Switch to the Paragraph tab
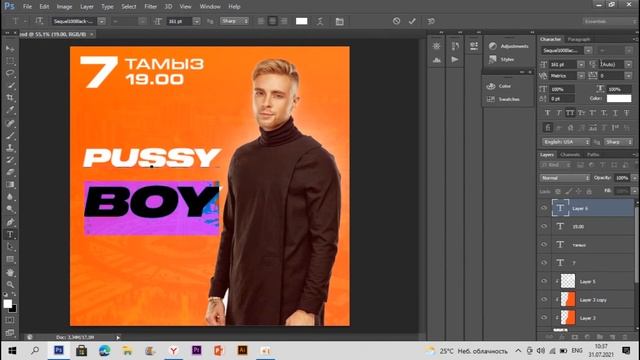Image resolution: width=640 pixels, height=360 pixels. 579,39
